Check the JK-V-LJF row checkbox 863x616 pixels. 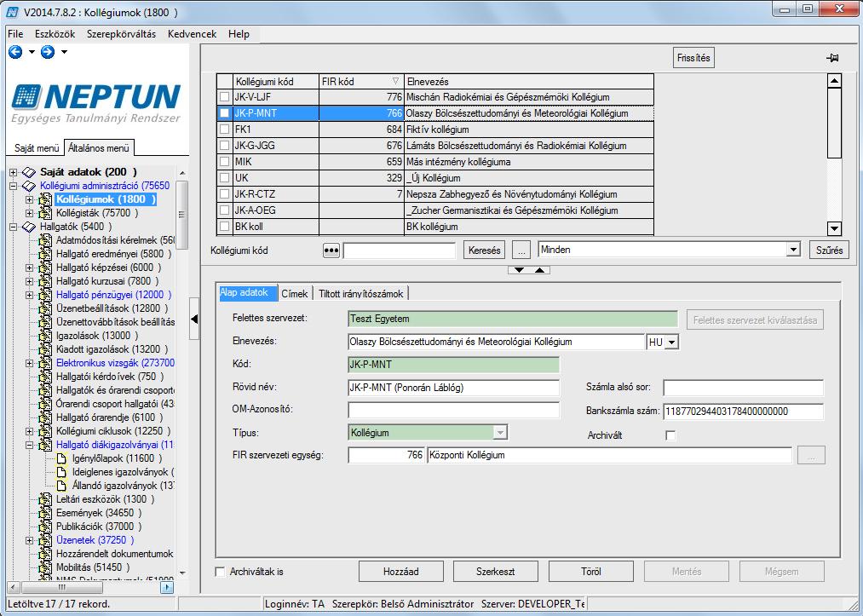tap(225, 97)
